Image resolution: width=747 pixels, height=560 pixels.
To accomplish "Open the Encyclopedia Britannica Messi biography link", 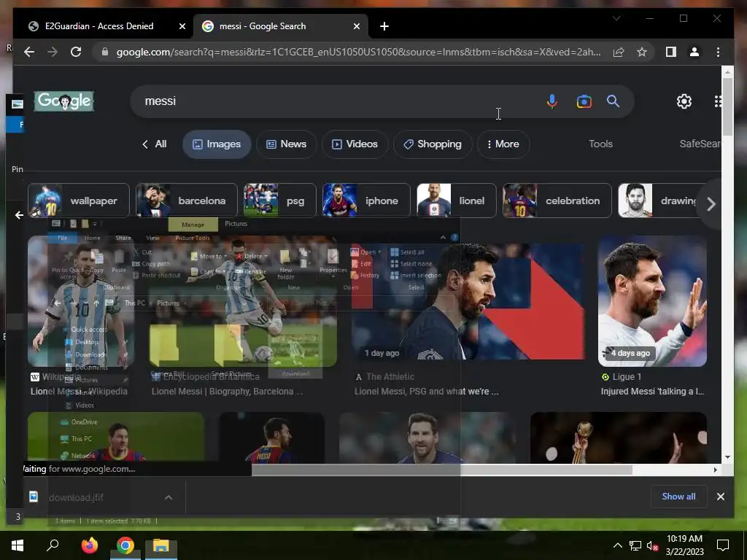I will pos(228,392).
